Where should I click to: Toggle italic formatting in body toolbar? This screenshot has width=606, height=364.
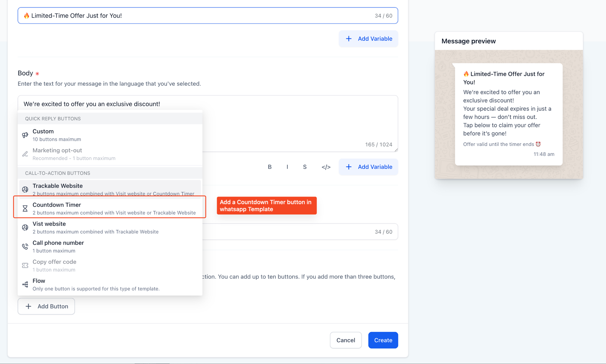click(x=287, y=167)
